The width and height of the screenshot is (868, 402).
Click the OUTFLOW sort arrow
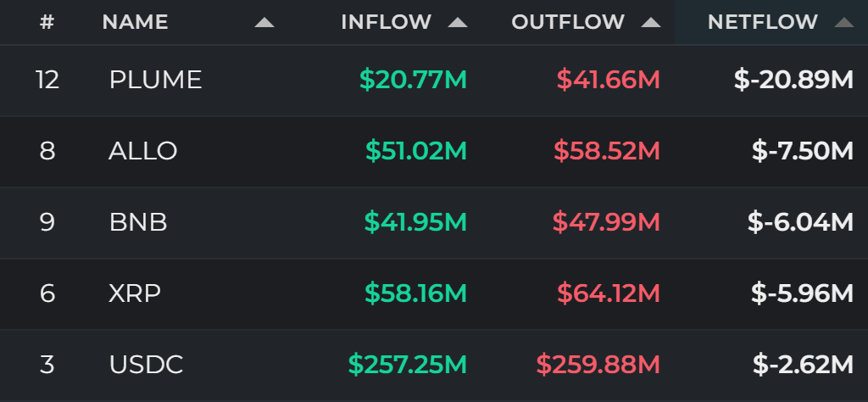651,23
